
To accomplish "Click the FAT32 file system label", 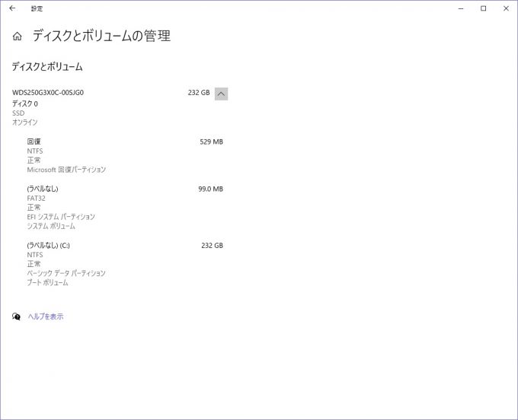I will [36, 198].
